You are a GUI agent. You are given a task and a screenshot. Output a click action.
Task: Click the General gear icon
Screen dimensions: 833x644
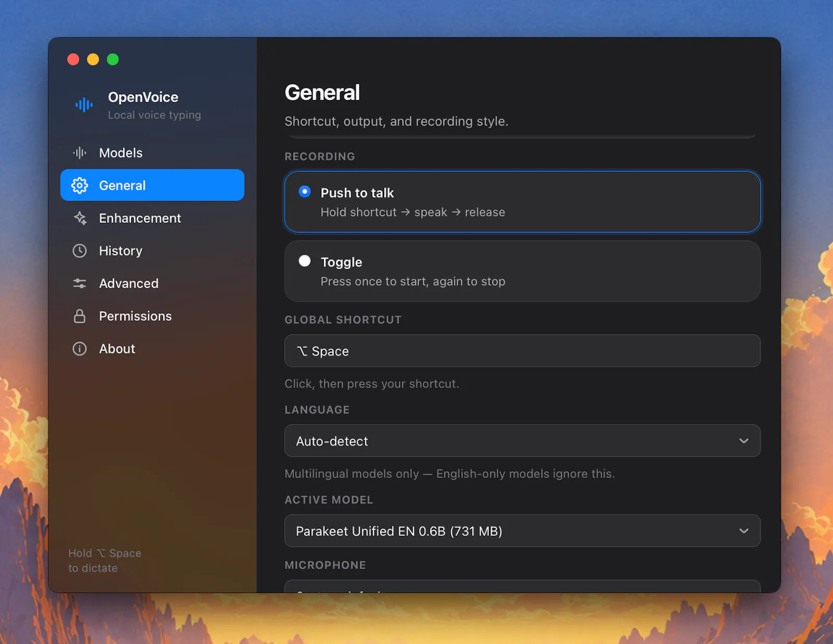coord(80,185)
